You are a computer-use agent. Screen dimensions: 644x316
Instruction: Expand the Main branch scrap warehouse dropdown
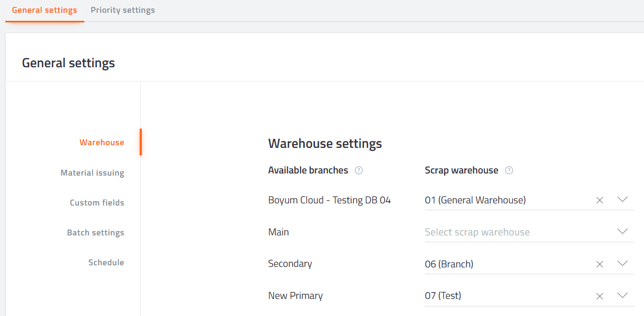pyautogui.click(x=622, y=232)
